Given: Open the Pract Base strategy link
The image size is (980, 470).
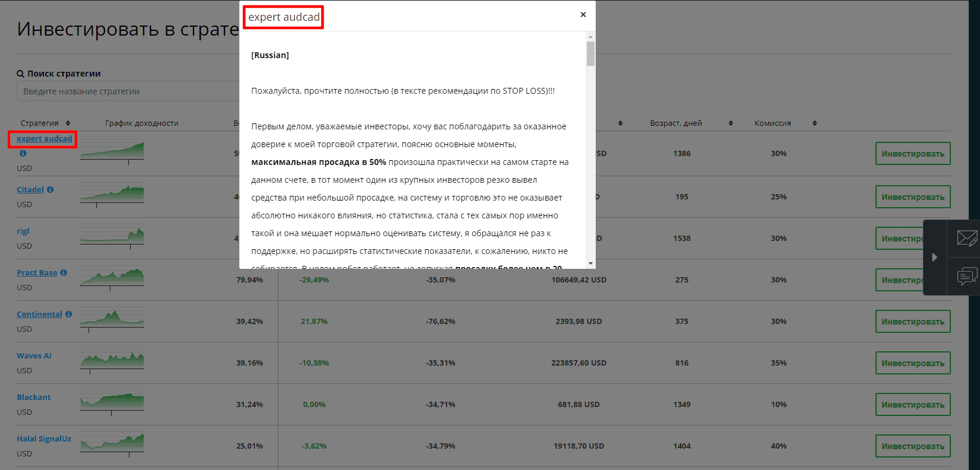Looking at the screenshot, I should tap(37, 273).
